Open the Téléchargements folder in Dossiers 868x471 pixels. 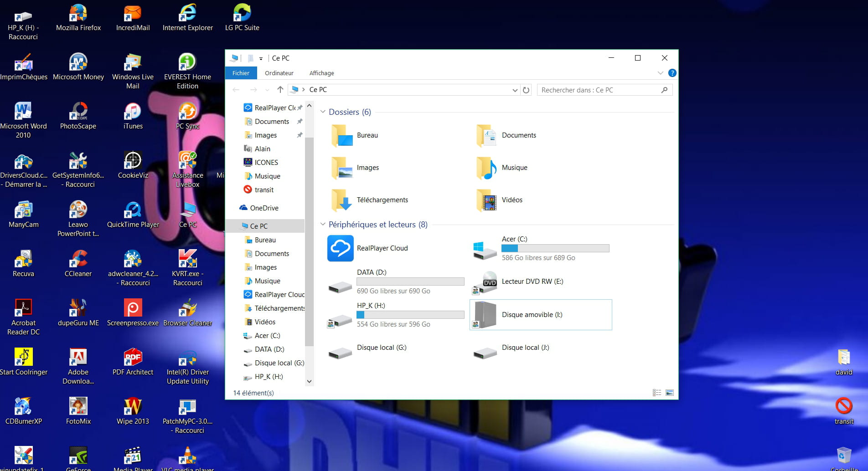click(369, 200)
